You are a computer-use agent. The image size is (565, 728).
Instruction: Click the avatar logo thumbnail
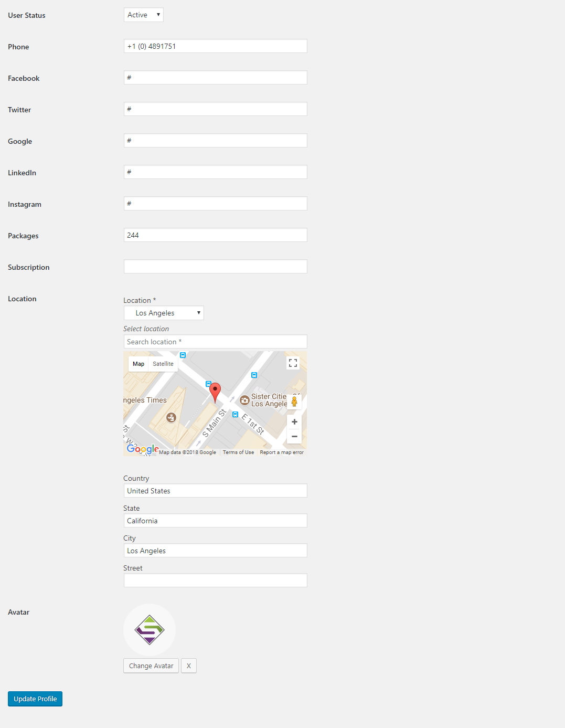[x=150, y=629]
